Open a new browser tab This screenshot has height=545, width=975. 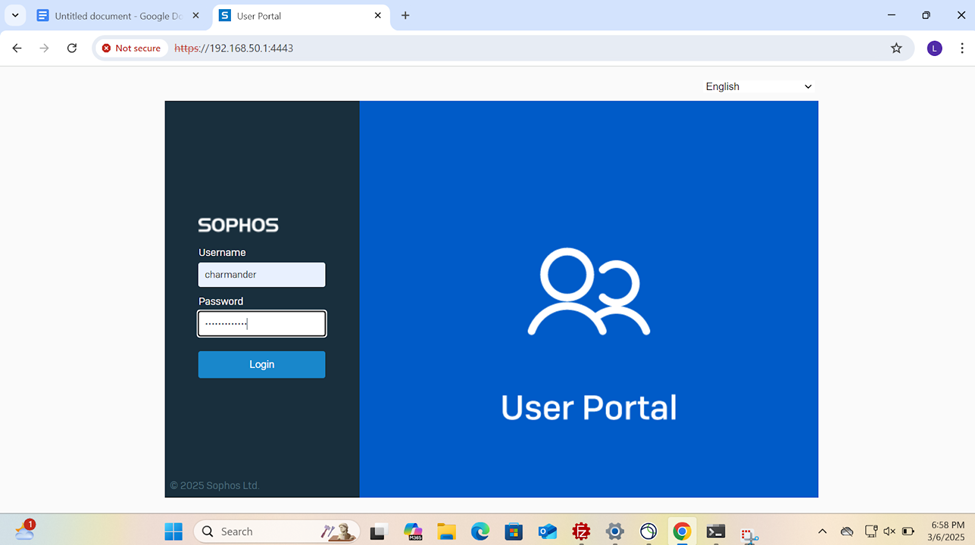405,16
